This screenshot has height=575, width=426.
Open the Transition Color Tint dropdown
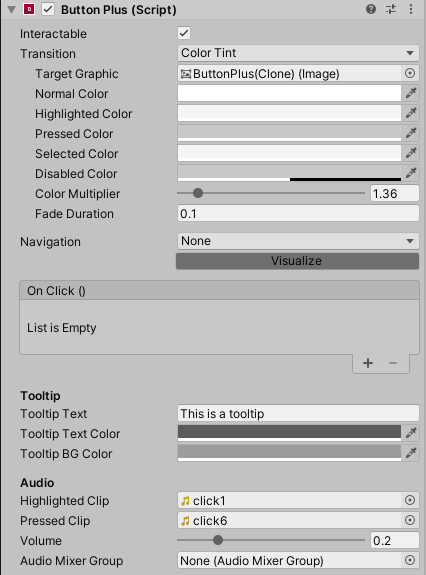coord(298,53)
